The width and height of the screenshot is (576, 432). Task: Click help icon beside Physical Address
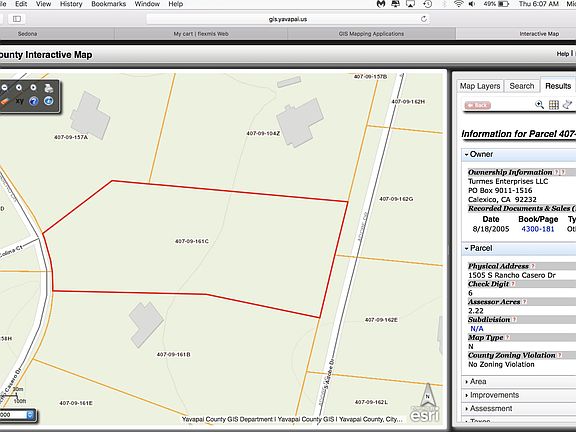[533, 266]
